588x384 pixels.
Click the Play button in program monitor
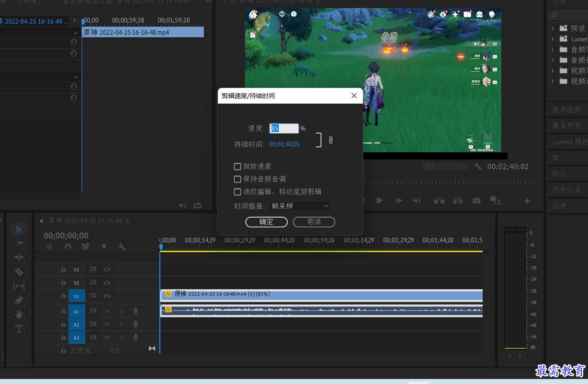(x=379, y=200)
